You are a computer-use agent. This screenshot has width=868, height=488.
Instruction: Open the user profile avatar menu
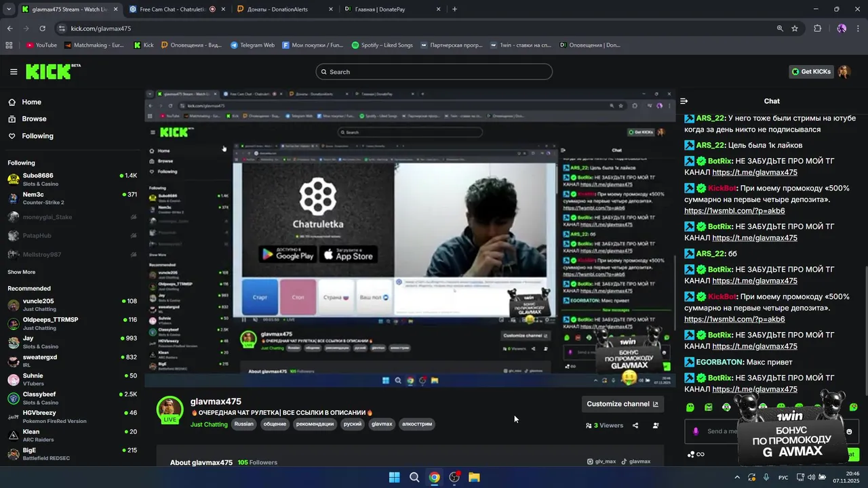844,72
